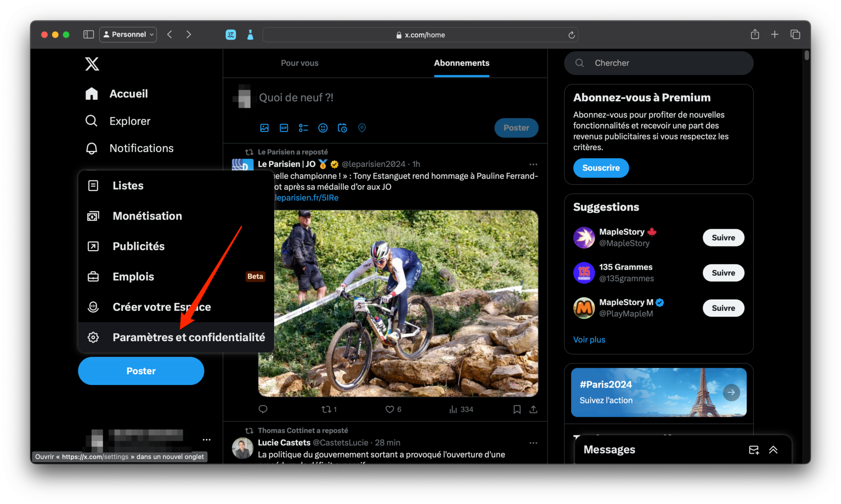Open the GIF picker icon
Viewport: 841px width, 504px height.
pos(284,128)
